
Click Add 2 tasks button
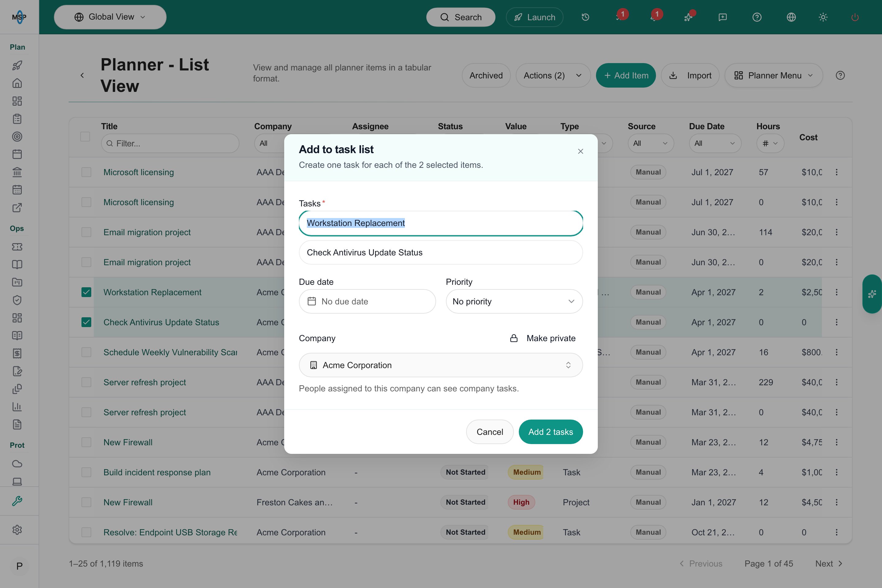(x=551, y=432)
